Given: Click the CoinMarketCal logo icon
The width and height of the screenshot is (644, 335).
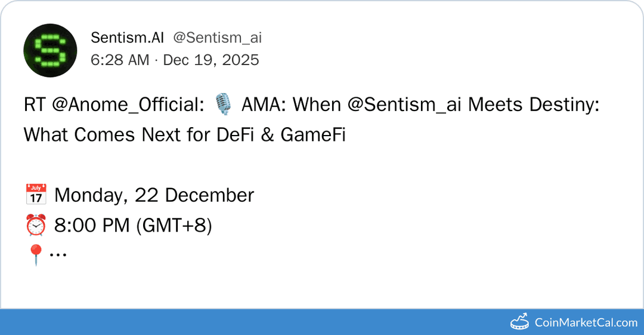Looking at the screenshot, I should (x=520, y=322).
